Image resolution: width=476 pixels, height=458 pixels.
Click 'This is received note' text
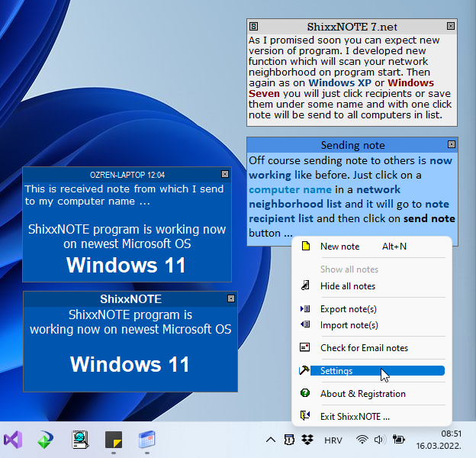point(79,189)
